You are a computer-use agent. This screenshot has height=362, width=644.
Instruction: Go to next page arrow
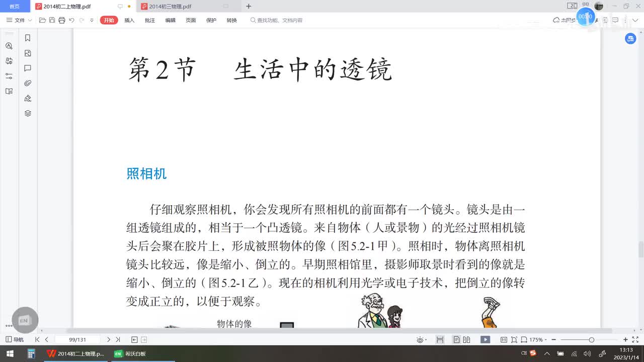click(x=108, y=340)
